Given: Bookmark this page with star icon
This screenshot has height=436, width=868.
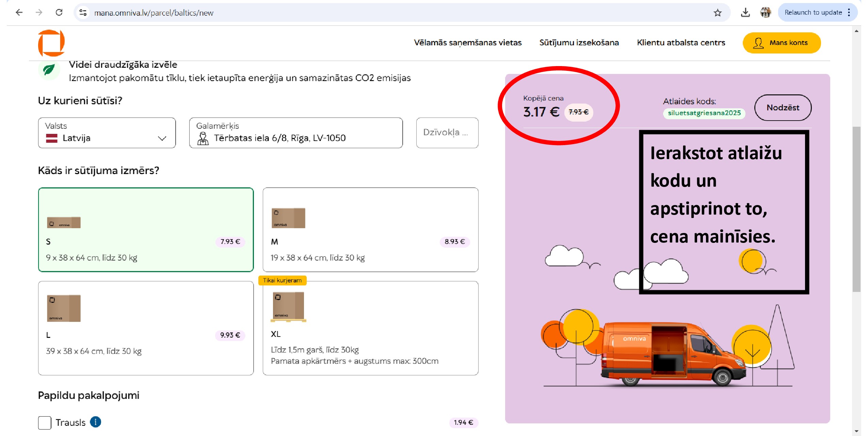Looking at the screenshot, I should click(718, 13).
